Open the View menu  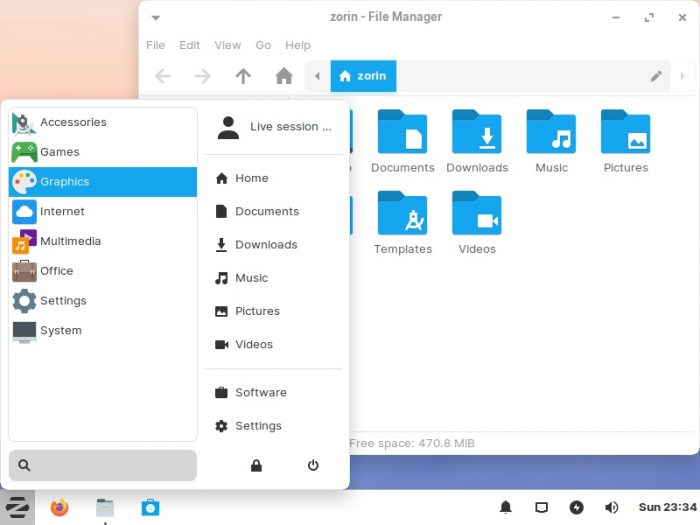pos(228,45)
